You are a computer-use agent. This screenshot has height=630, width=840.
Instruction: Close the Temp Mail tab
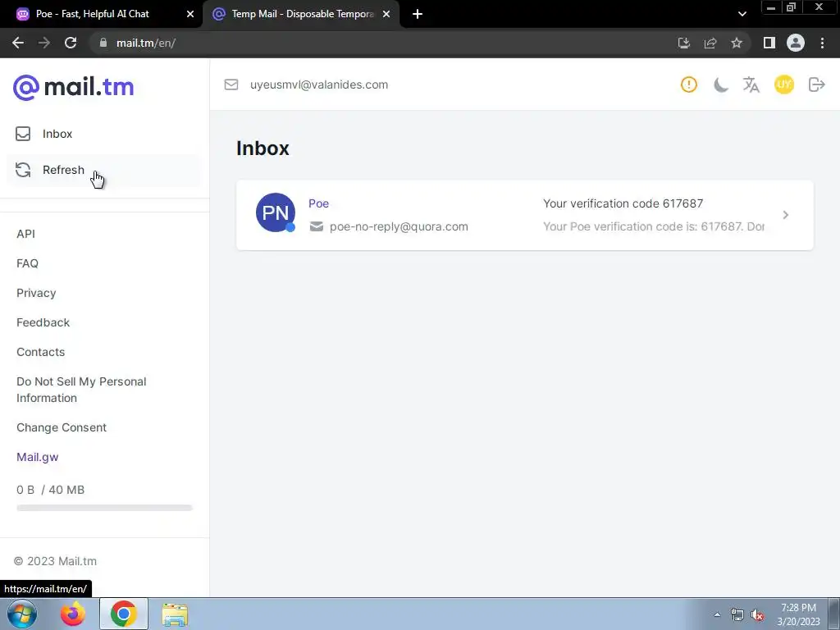386,14
